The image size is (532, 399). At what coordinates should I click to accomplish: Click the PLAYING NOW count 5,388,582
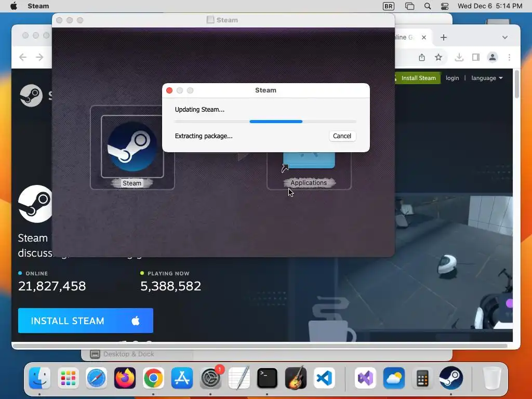pyautogui.click(x=170, y=286)
